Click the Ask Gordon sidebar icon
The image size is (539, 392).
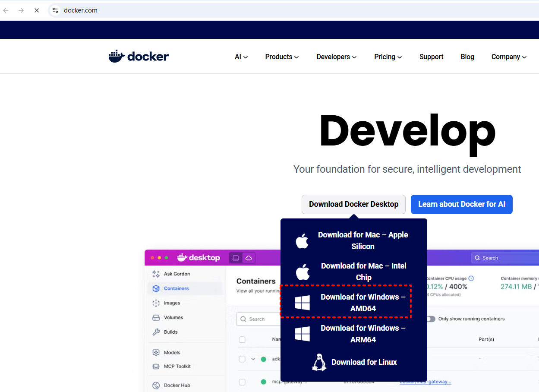click(x=156, y=274)
